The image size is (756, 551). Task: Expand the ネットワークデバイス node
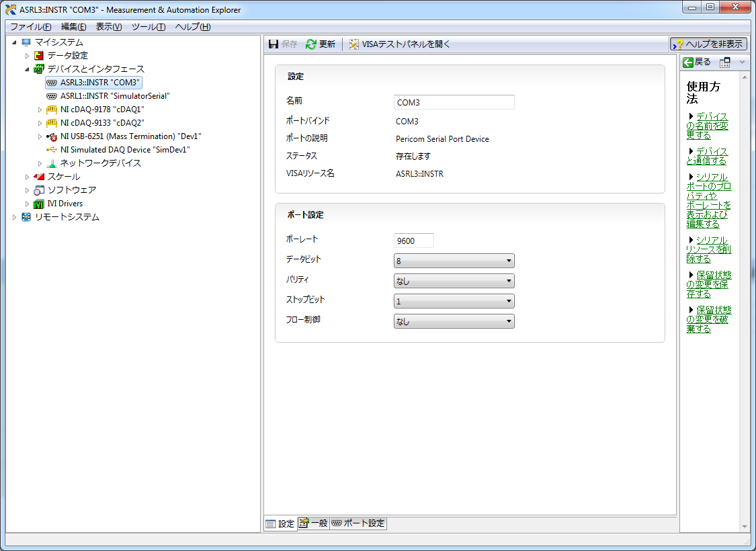40,163
